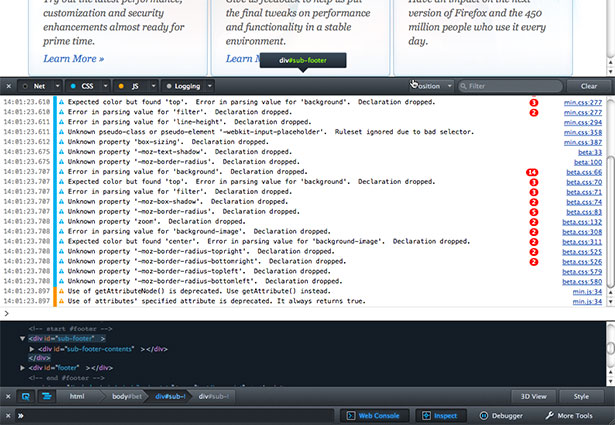Open the Net filter dropdown arrow
The image size is (615, 425).
pos(57,86)
